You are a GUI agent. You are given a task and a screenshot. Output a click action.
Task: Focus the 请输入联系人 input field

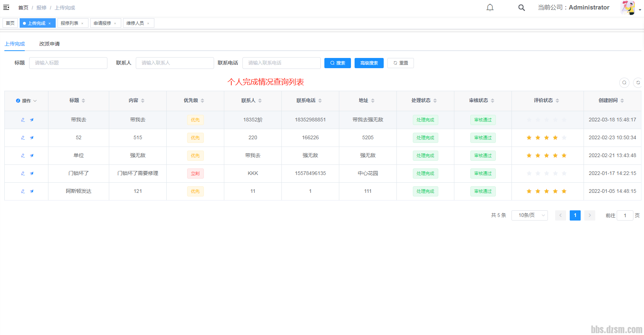[175, 63]
